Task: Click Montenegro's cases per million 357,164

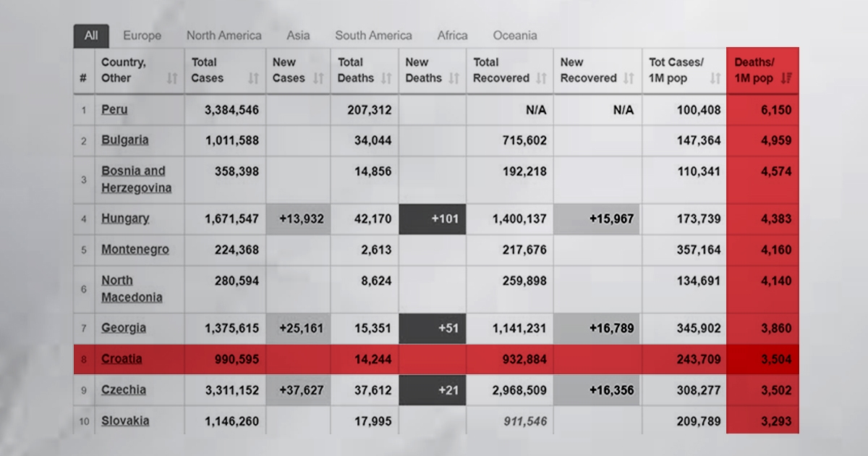Action: point(697,250)
